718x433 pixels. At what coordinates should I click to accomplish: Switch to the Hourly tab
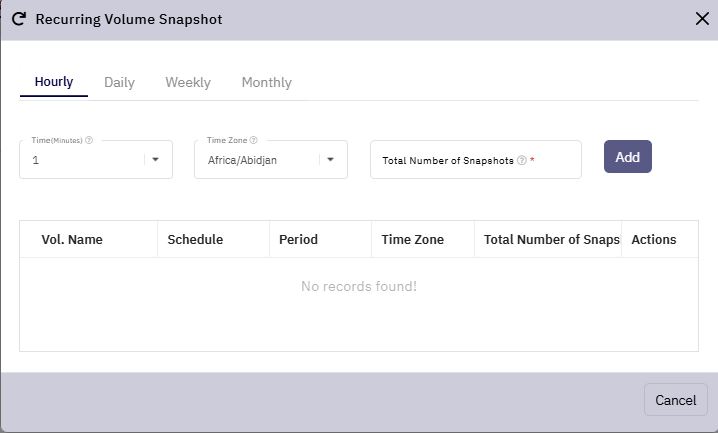click(54, 82)
